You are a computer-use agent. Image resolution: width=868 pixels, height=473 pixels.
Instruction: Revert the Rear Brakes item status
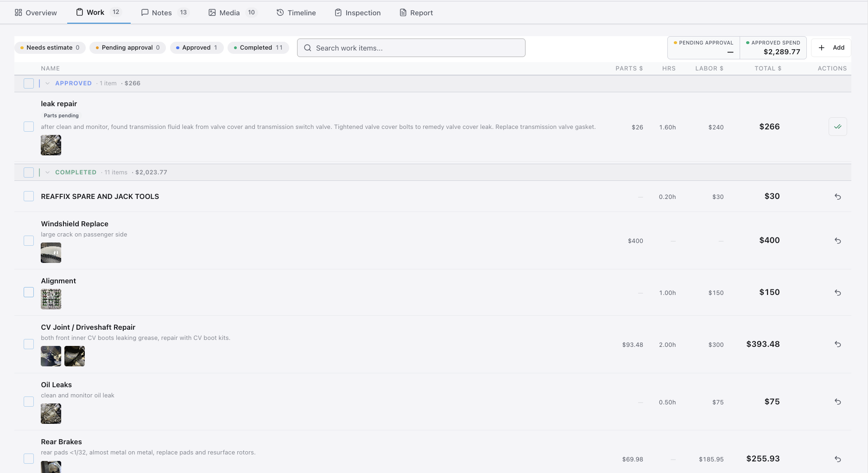(838, 459)
